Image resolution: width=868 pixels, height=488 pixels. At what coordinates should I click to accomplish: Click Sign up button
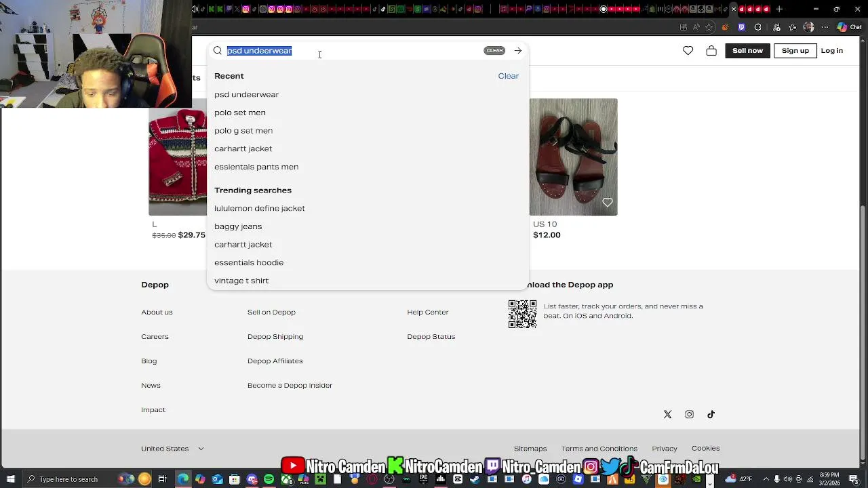click(x=795, y=51)
